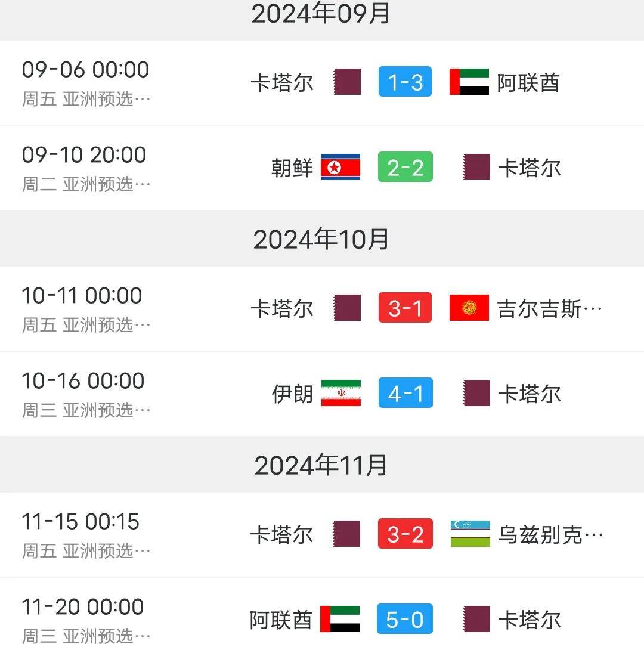Open the blue 5-0 score badge
Viewport: 644px width, 650px height.
(405, 619)
